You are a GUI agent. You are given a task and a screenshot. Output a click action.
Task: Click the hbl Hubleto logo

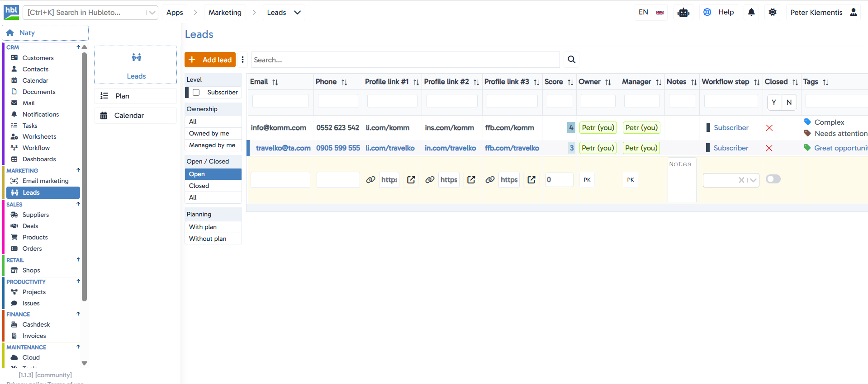click(11, 12)
